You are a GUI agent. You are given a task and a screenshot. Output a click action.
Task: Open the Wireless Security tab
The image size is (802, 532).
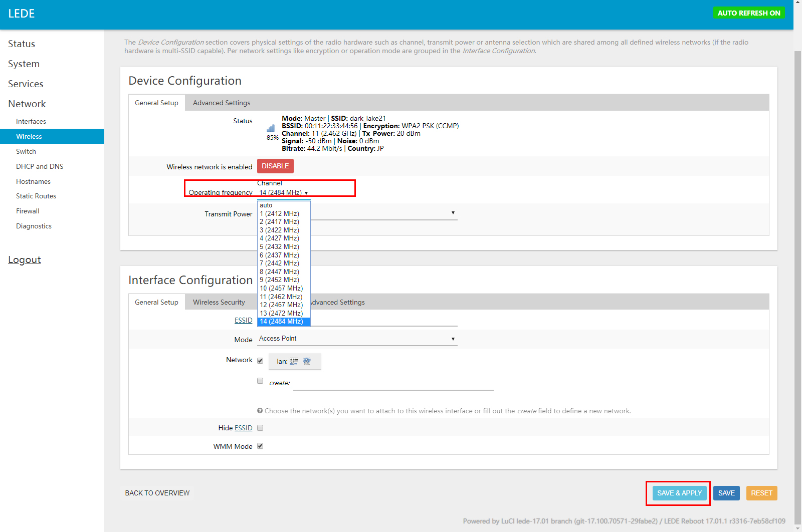point(219,302)
